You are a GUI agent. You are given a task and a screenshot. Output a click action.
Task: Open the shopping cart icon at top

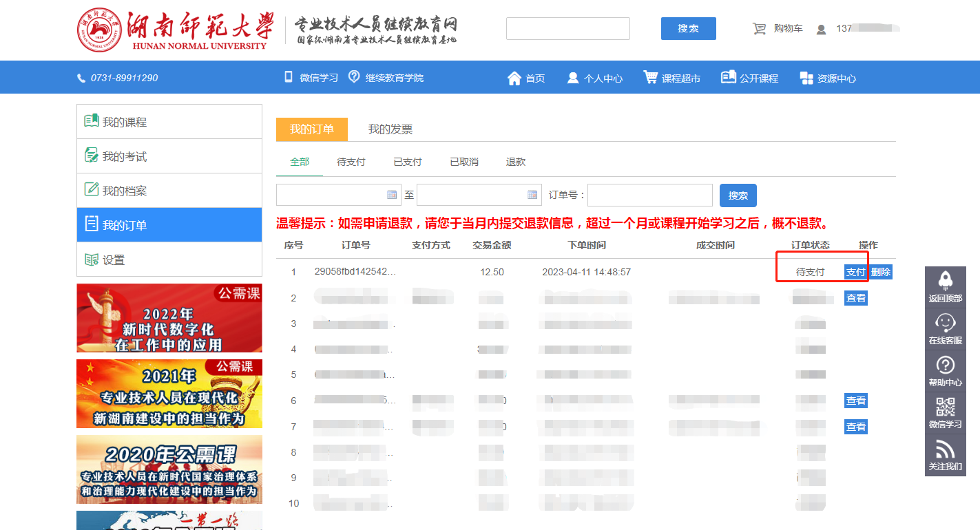click(759, 29)
